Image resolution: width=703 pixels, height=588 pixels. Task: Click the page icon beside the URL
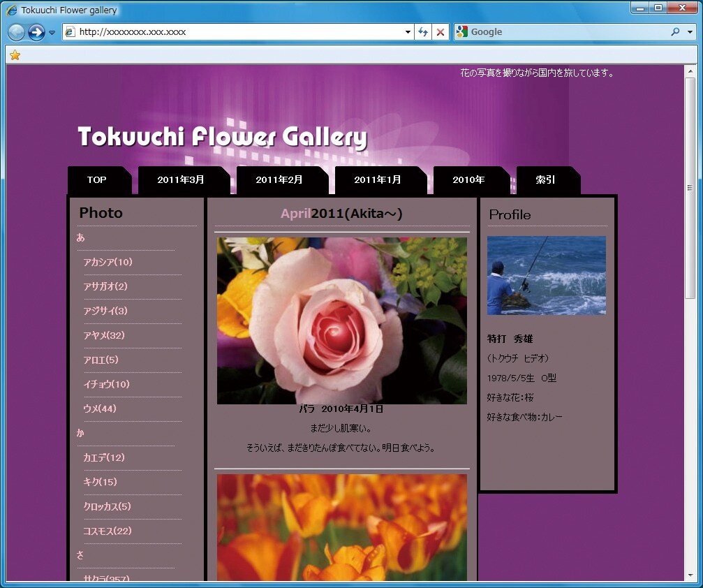[x=70, y=32]
